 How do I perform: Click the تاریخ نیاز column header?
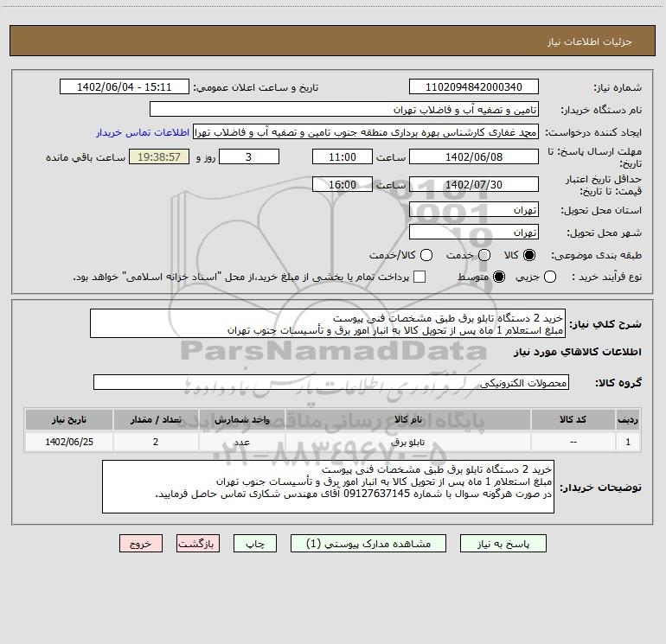coord(69,419)
